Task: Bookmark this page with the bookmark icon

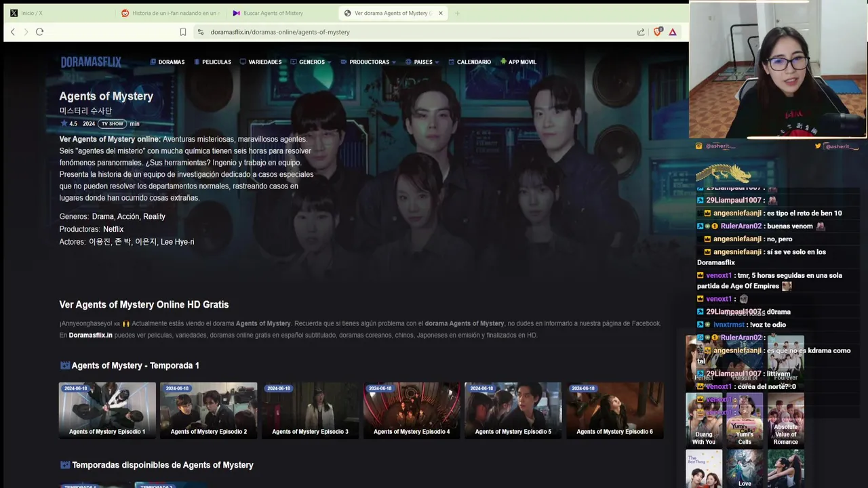Action: (x=183, y=32)
